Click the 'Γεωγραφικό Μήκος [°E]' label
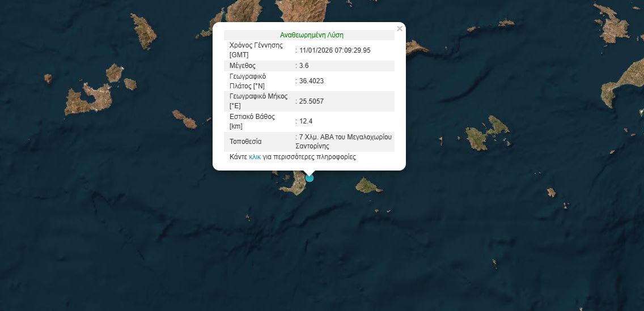Viewport: 644px width, 311px height. pyautogui.click(x=259, y=101)
